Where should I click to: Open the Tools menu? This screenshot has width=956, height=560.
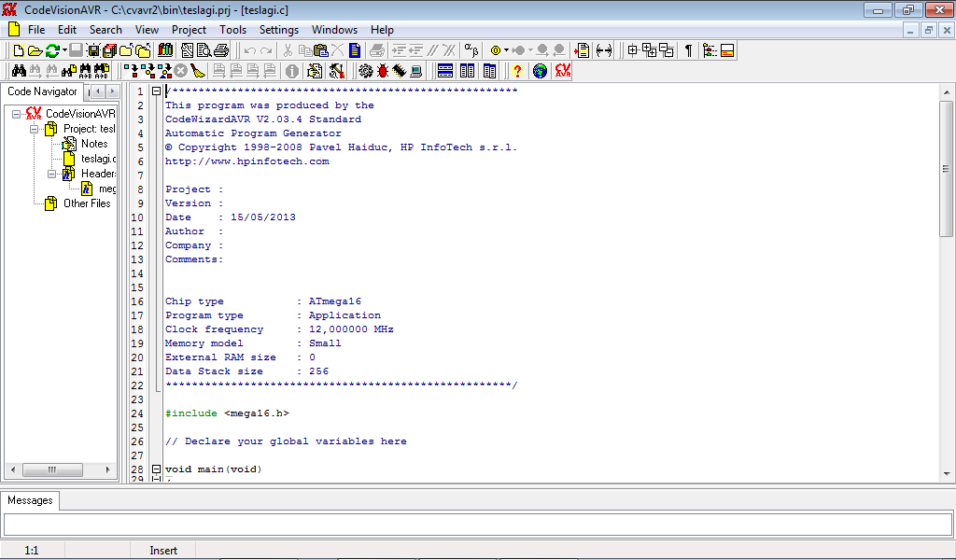(232, 30)
